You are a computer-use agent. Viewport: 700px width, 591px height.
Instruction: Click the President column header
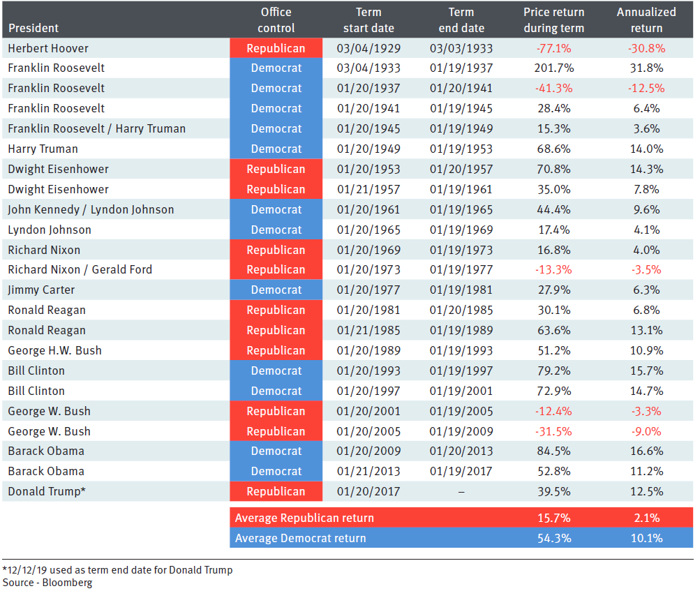pos(33,28)
